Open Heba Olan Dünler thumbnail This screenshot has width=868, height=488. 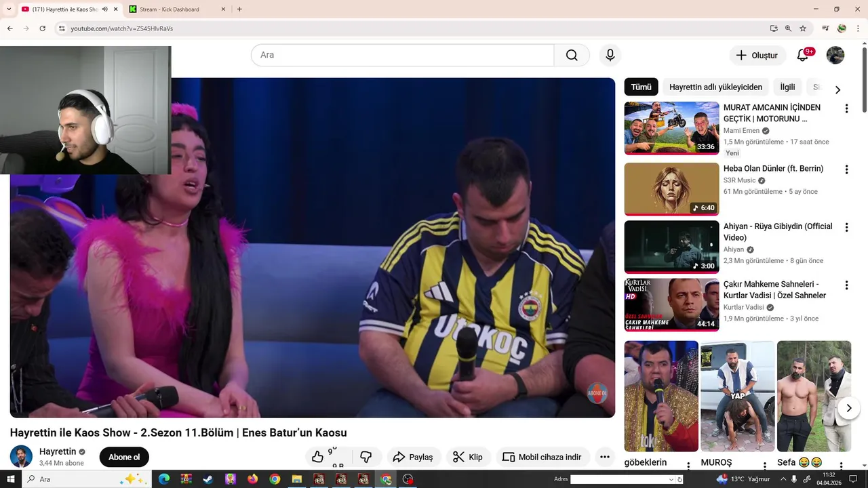click(x=671, y=189)
